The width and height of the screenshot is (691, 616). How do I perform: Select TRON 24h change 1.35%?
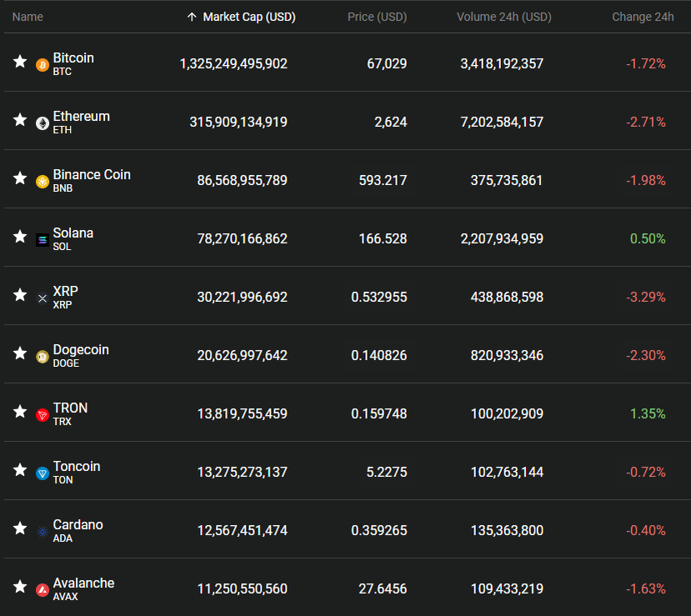click(x=648, y=413)
